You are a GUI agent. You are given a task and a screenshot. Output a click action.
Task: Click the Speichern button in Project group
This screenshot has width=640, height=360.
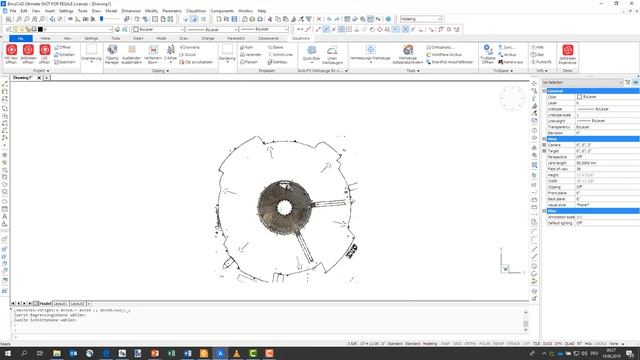[65, 62]
